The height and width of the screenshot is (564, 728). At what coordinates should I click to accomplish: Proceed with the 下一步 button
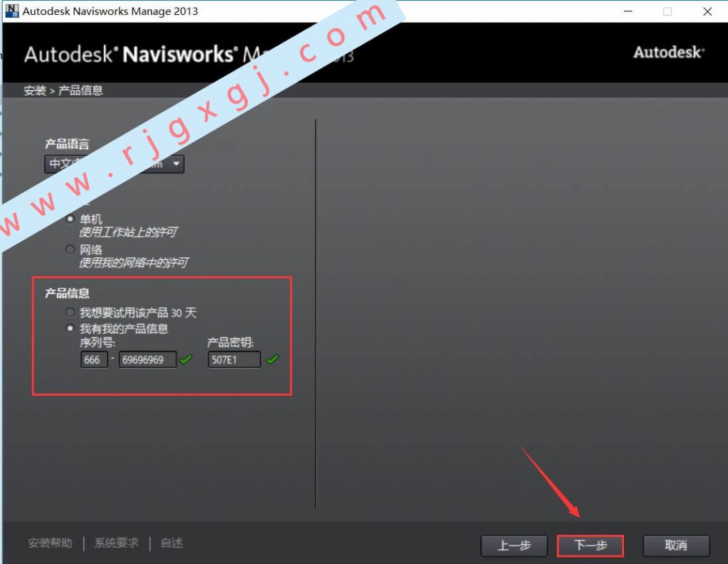tap(591, 546)
